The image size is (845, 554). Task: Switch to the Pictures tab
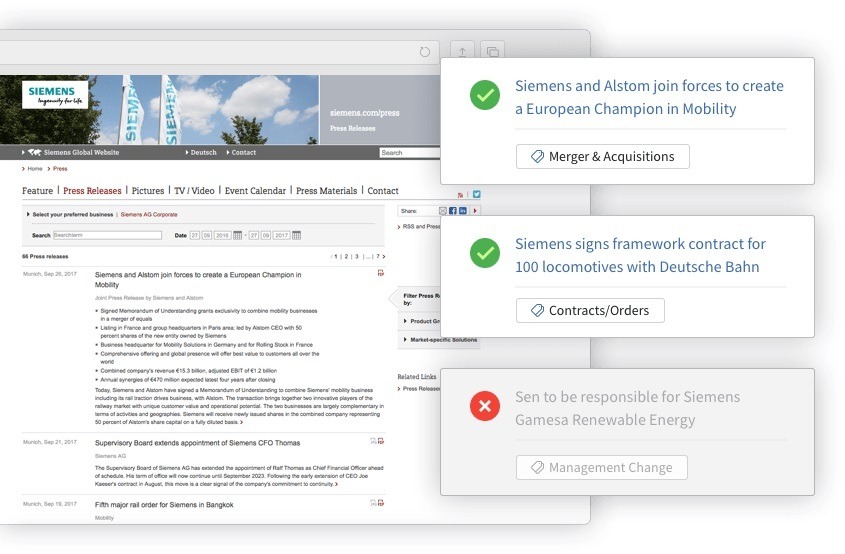tap(148, 191)
